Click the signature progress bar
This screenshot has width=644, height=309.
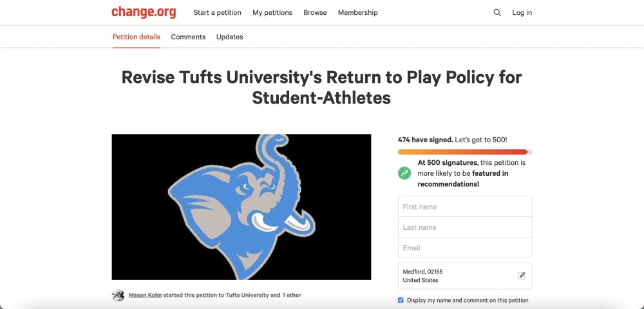[464, 152]
